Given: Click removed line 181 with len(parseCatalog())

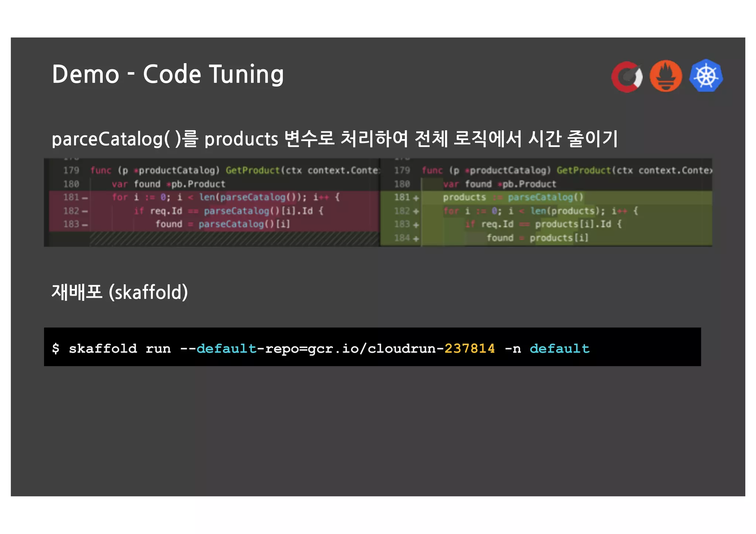Looking at the screenshot, I should click(214, 197).
